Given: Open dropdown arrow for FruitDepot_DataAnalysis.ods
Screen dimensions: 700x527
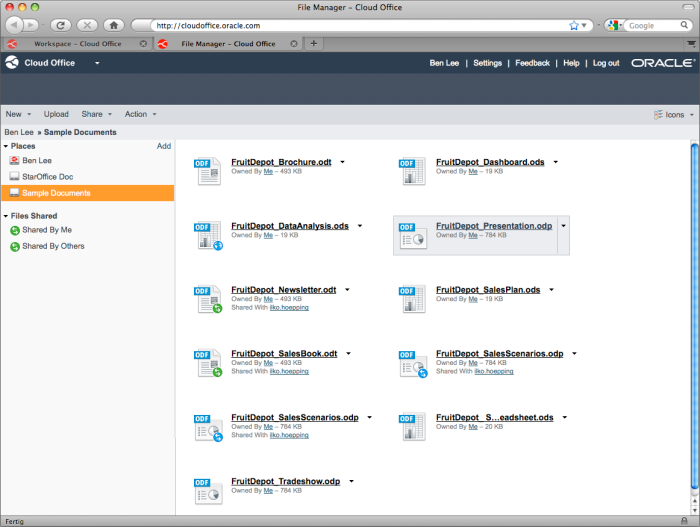Looking at the screenshot, I should point(360,226).
